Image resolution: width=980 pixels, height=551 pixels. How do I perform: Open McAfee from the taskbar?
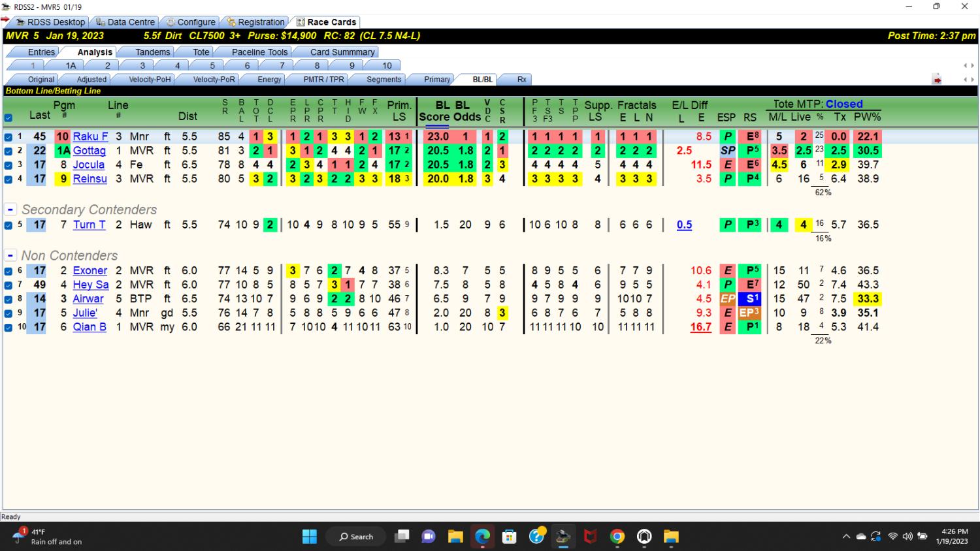pyautogui.click(x=590, y=537)
